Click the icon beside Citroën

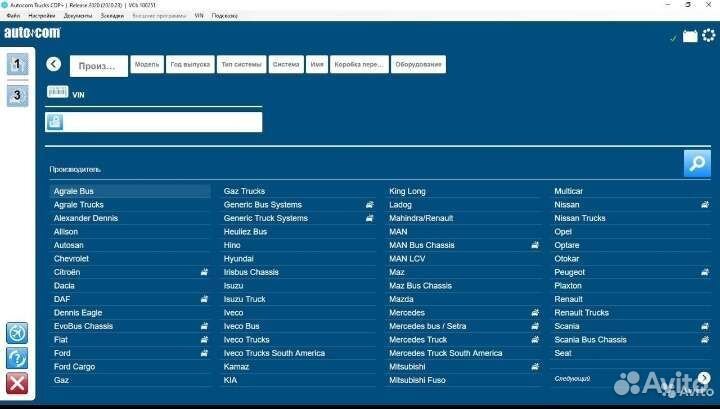(204, 272)
